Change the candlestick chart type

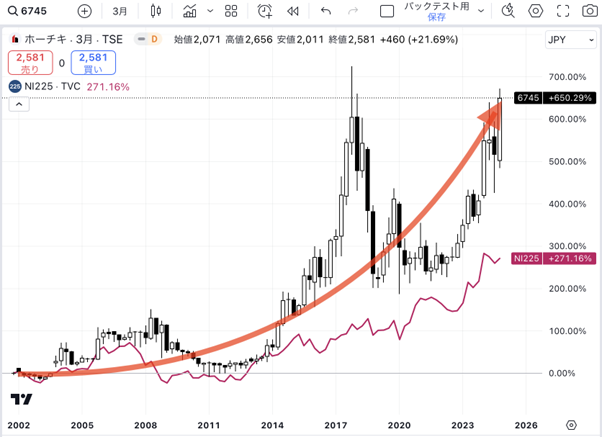(154, 11)
